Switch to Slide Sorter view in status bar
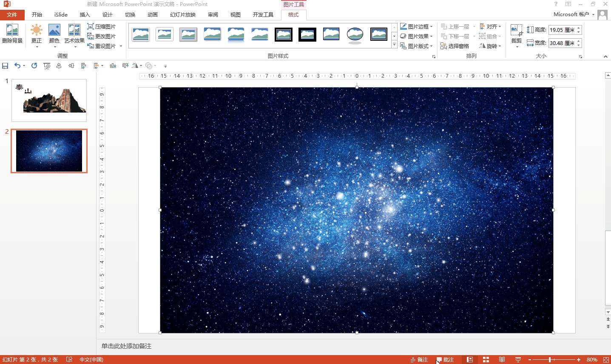Screen dimensions: 611x364 point(486,360)
